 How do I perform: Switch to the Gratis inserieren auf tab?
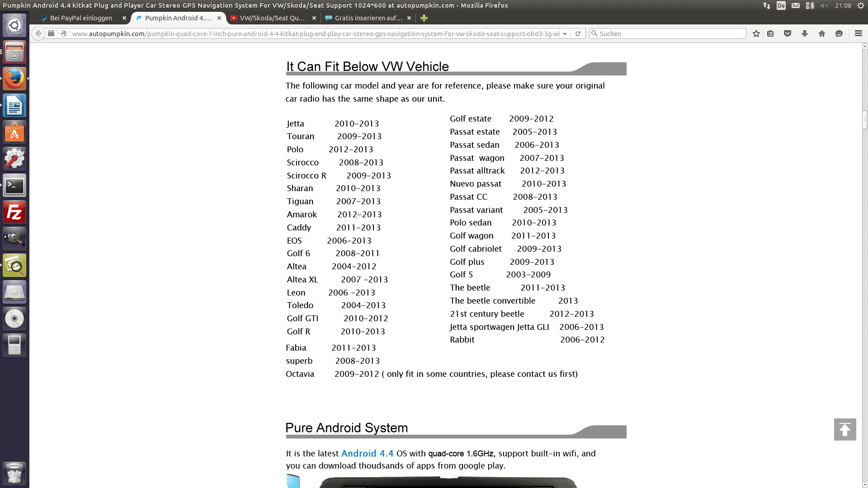click(368, 18)
